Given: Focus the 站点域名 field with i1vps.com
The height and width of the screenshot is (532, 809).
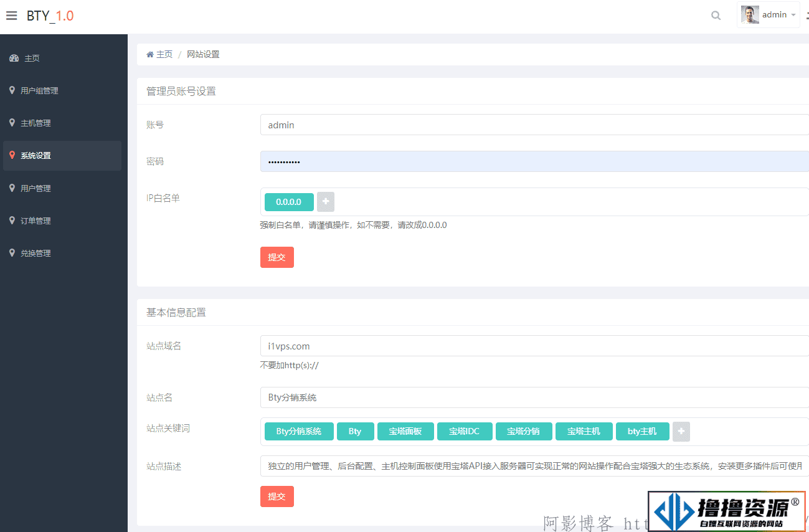Looking at the screenshot, I should point(534,346).
